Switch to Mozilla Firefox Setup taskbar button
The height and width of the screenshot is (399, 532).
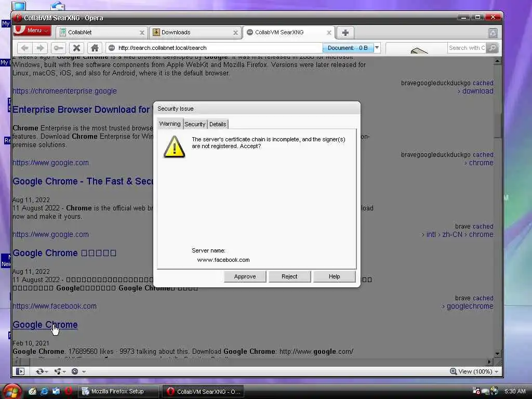pyautogui.click(x=118, y=391)
